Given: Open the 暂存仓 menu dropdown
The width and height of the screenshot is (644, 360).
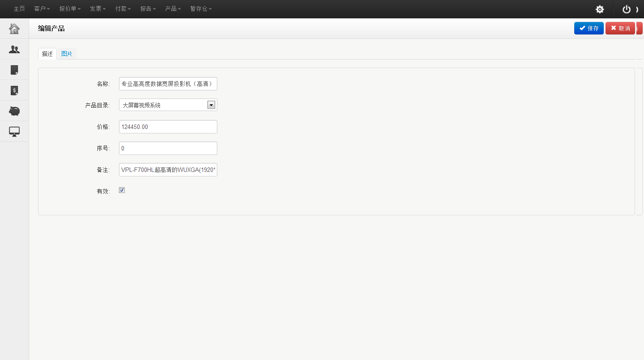Looking at the screenshot, I should pos(201,9).
